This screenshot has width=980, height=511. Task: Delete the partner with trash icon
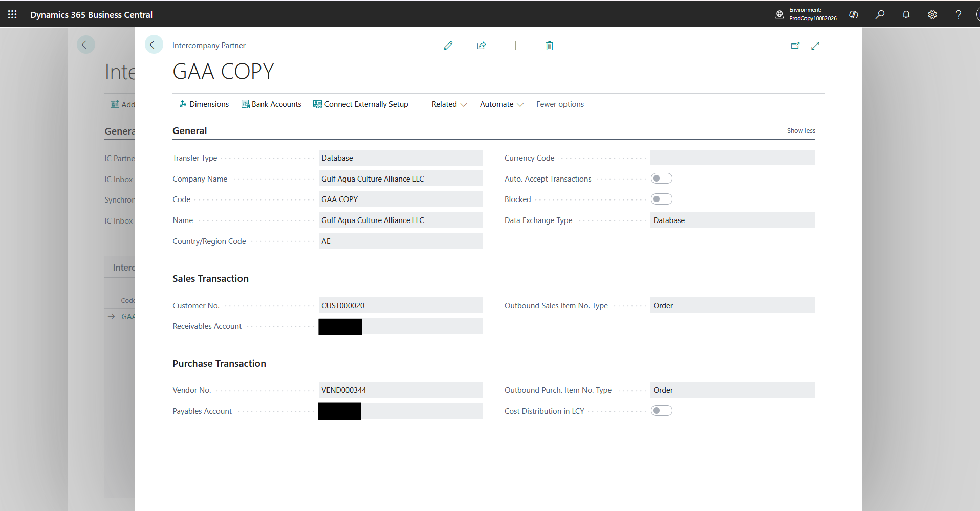tap(550, 46)
